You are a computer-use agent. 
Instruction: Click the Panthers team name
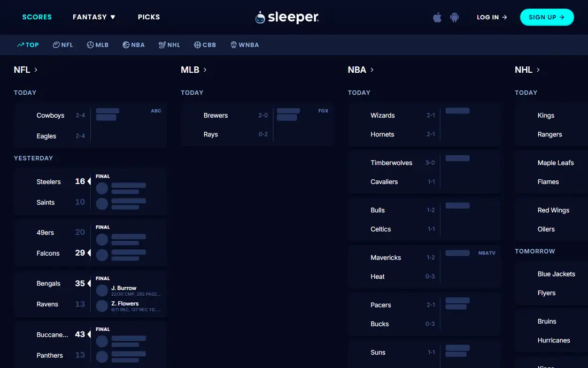point(50,355)
